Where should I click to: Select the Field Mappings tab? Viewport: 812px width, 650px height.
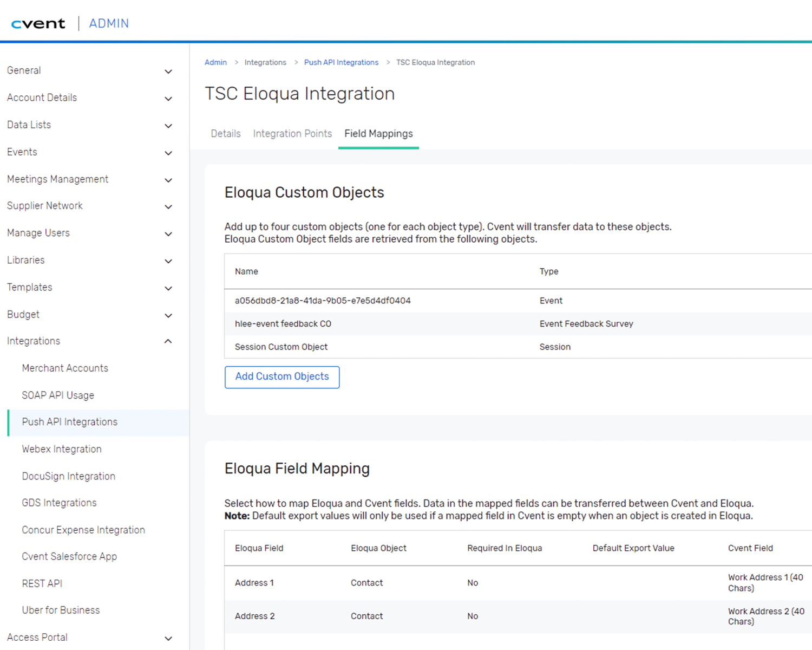(378, 133)
